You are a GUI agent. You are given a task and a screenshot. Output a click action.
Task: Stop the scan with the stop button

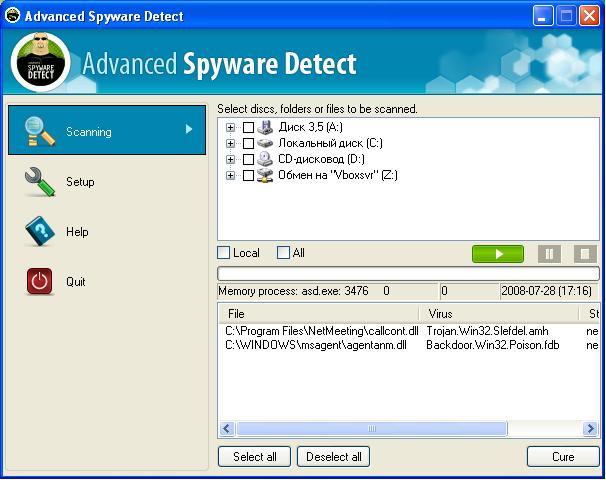pos(585,254)
